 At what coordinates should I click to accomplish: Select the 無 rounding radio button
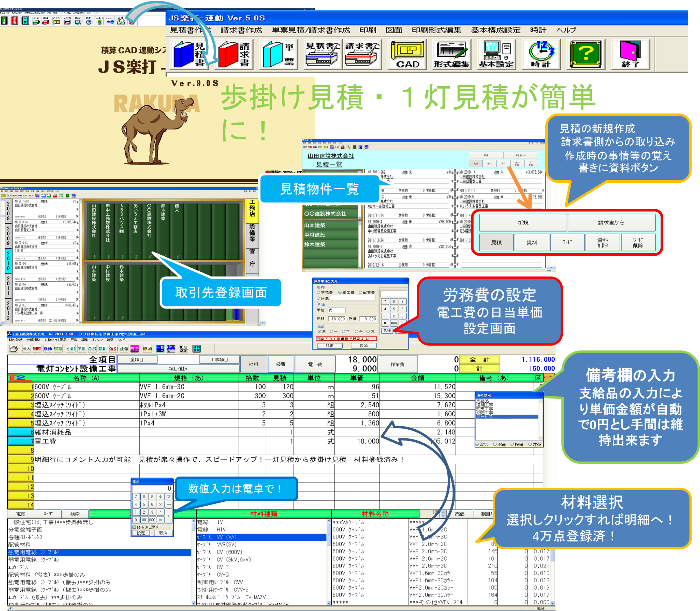tap(319, 331)
